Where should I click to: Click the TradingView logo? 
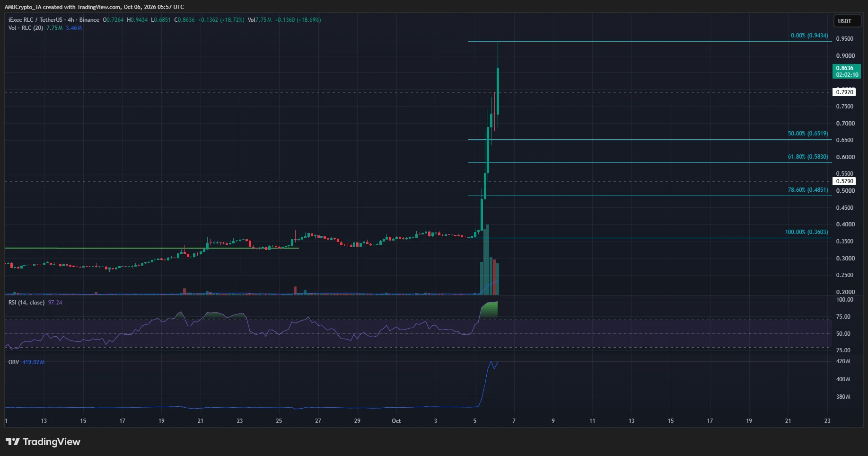43,442
